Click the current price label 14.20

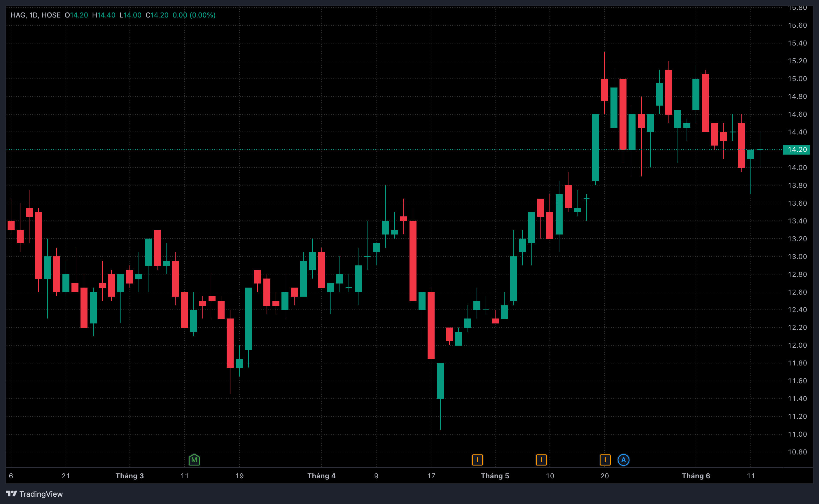[x=796, y=150]
